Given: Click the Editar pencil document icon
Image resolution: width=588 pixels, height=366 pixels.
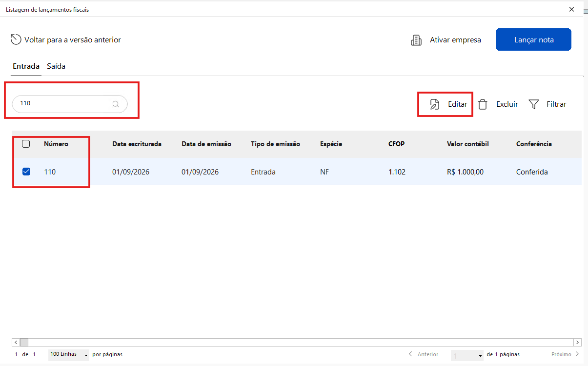Looking at the screenshot, I should click(434, 104).
